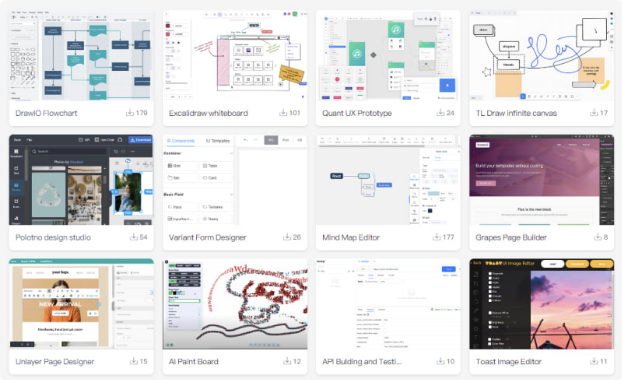Image resolution: width=622 pixels, height=380 pixels.
Task: Open API Building and Testing card title
Action: 362,361
